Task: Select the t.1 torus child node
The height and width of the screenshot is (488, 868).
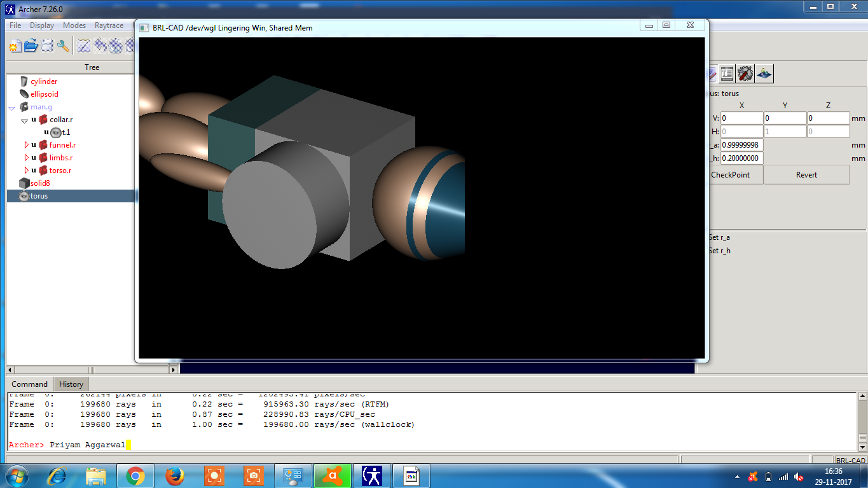Action: 65,132
